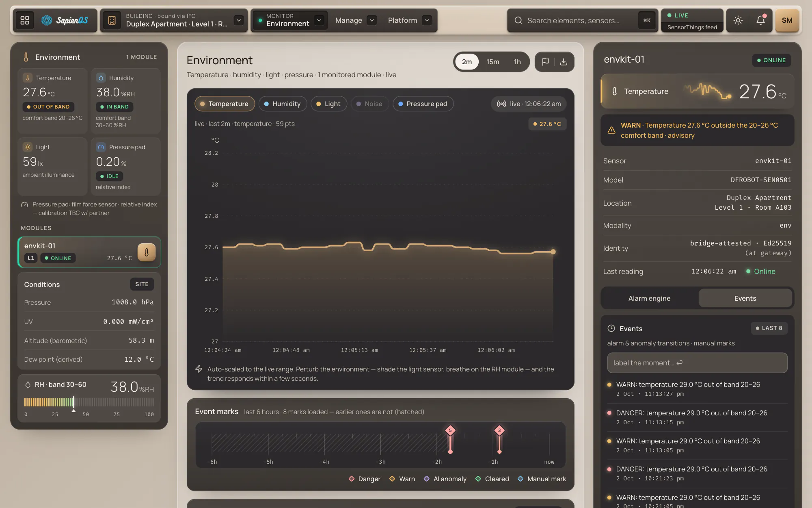Screen dimensions: 812x508
Task: Click timeline marker with 5 events
Action: pyautogui.click(x=450, y=430)
